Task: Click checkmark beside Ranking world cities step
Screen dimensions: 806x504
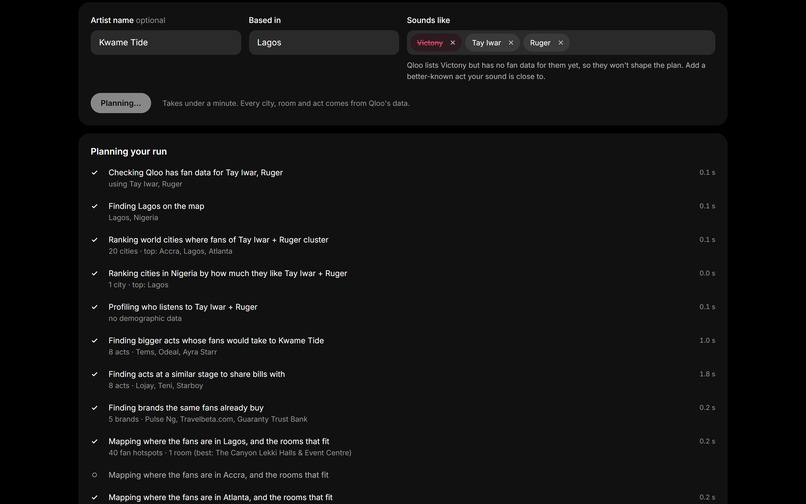Action: [x=95, y=240]
